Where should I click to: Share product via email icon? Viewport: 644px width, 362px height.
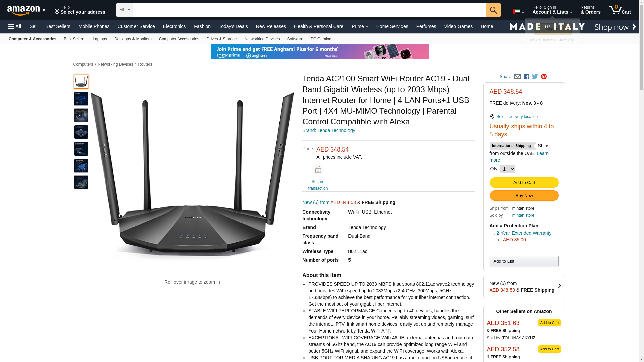[x=517, y=77]
